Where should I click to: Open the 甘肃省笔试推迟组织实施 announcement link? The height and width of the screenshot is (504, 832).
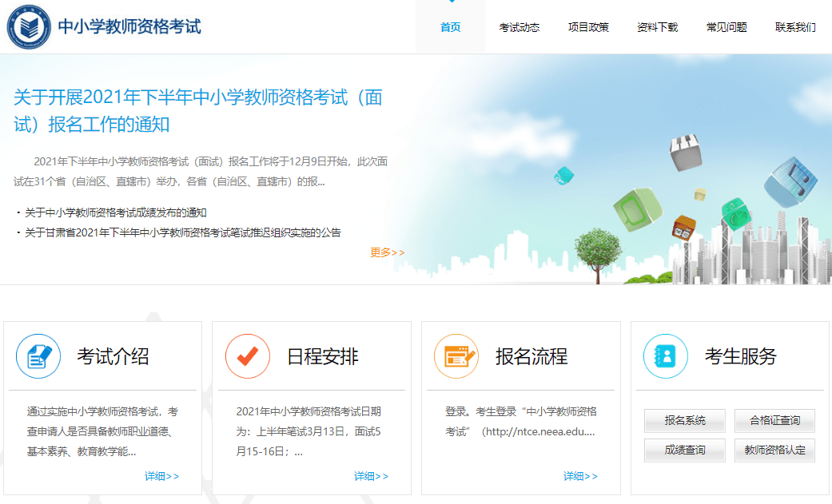[x=182, y=232]
